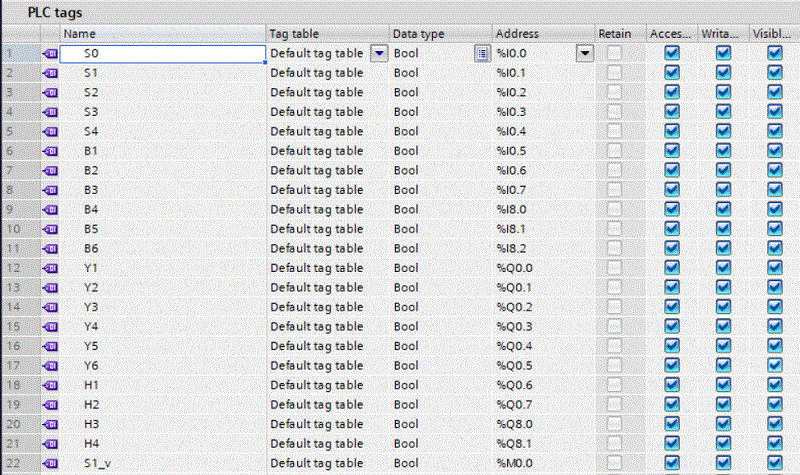Disable Writable checkbox for tag Y3
Image resolution: width=800 pixels, height=475 pixels.
[x=723, y=306]
